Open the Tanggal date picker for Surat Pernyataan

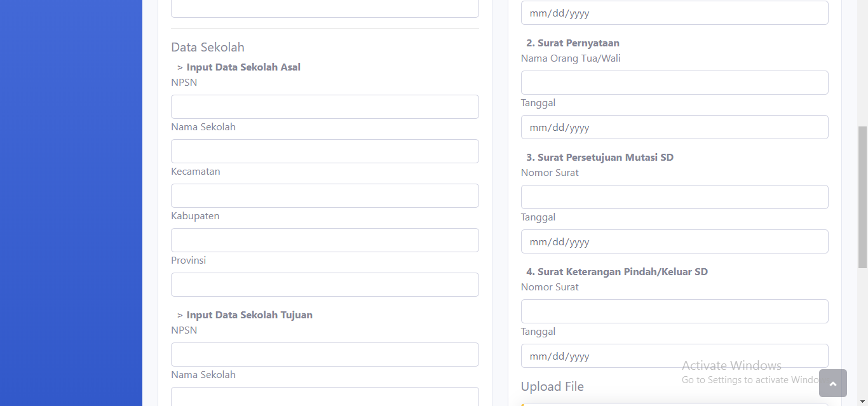(x=674, y=127)
